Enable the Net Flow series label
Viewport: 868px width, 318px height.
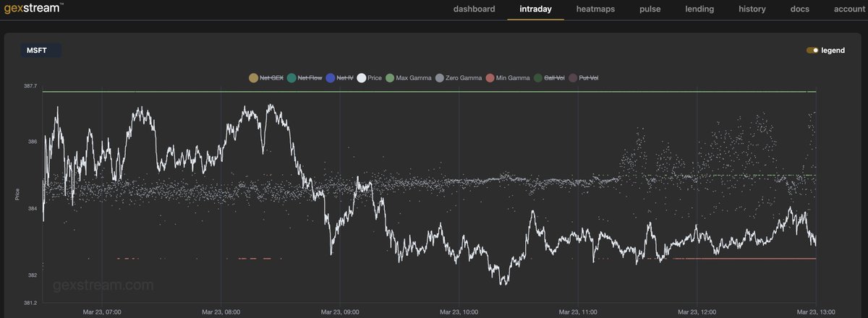pyautogui.click(x=310, y=77)
